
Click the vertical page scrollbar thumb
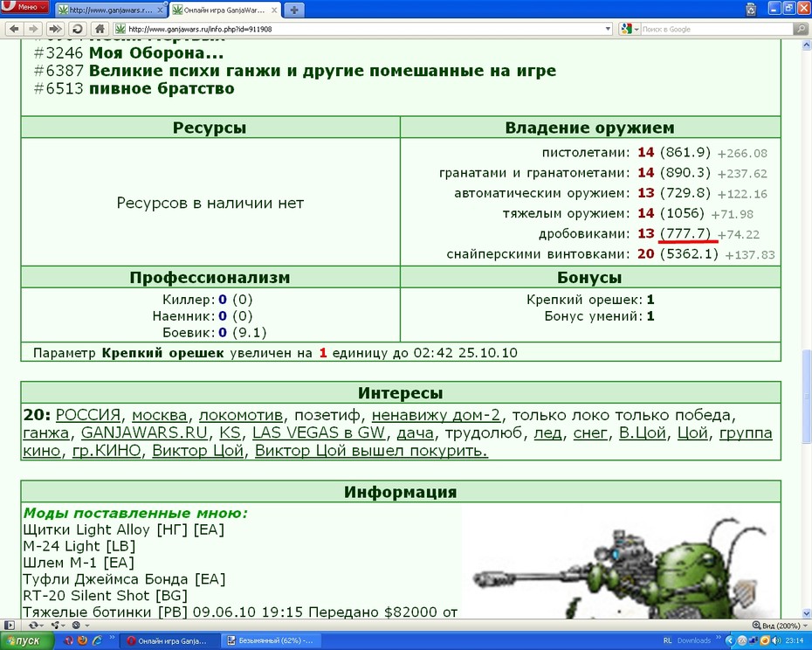tap(806, 397)
